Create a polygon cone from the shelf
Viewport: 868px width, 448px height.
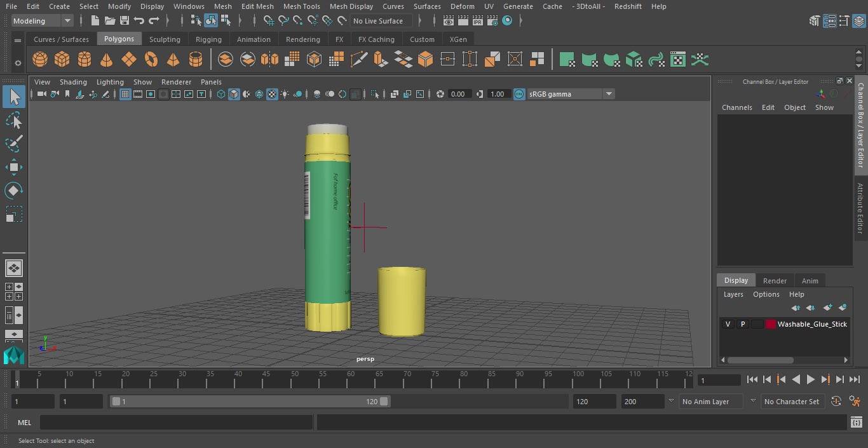point(107,60)
